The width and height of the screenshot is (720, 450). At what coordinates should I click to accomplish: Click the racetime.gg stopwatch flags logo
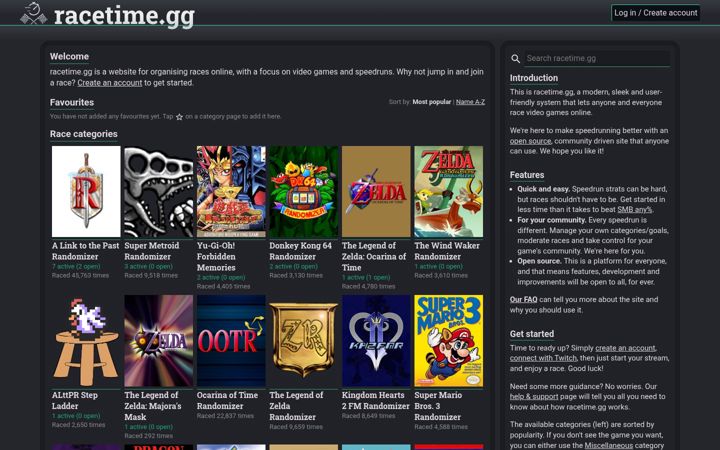point(34,14)
